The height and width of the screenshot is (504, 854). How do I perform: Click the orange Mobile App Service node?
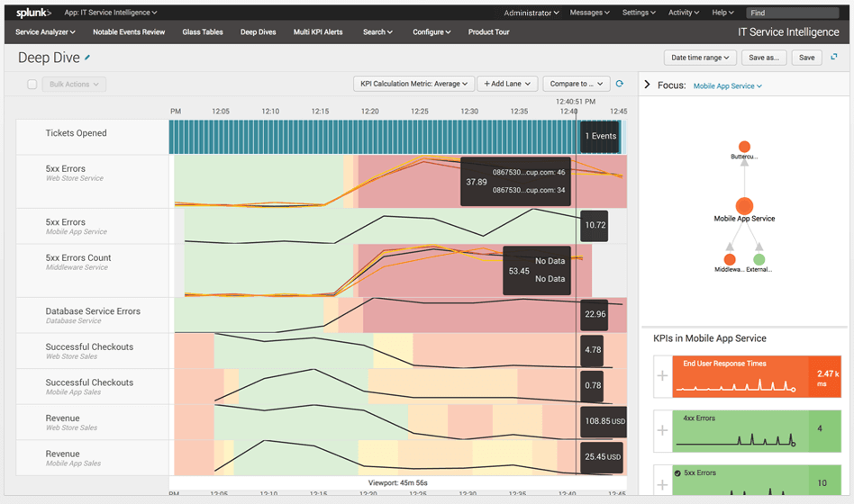(744, 206)
